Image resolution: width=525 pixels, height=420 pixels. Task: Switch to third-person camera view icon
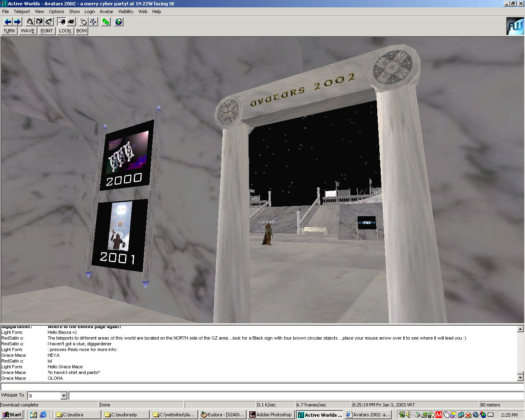[x=71, y=22]
